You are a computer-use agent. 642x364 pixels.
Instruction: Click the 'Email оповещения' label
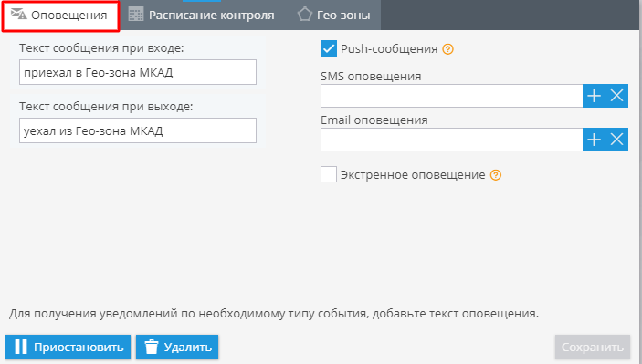[374, 120]
